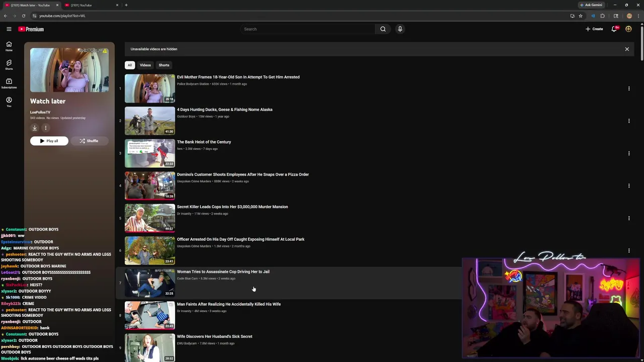Screen dimensions: 644x362
Task: Open Outdoor Boys channel name
Action: 186,117
